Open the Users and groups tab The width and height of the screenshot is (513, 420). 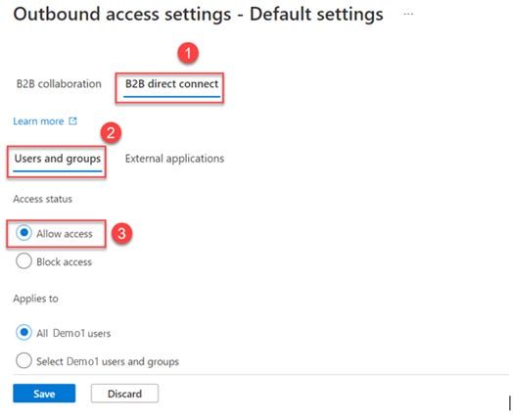pyautogui.click(x=58, y=159)
